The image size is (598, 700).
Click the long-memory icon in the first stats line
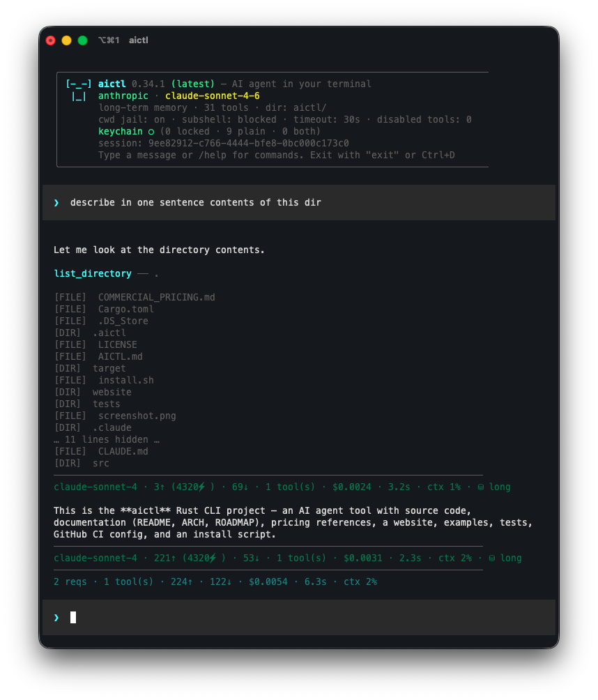[x=481, y=487]
